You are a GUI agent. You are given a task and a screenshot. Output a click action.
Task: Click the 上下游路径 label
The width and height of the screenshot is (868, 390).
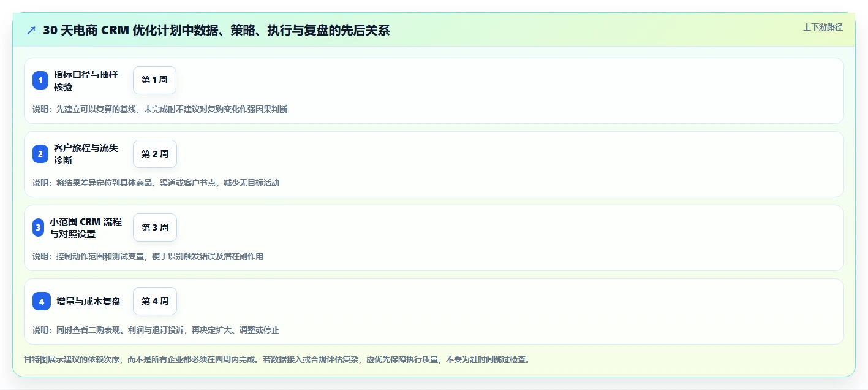[x=823, y=27]
